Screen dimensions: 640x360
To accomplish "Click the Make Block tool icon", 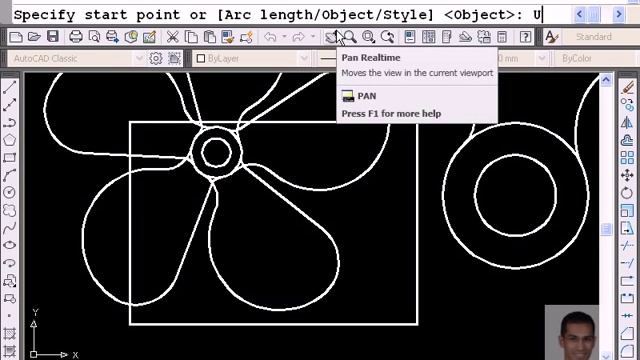I will click(x=9, y=298).
